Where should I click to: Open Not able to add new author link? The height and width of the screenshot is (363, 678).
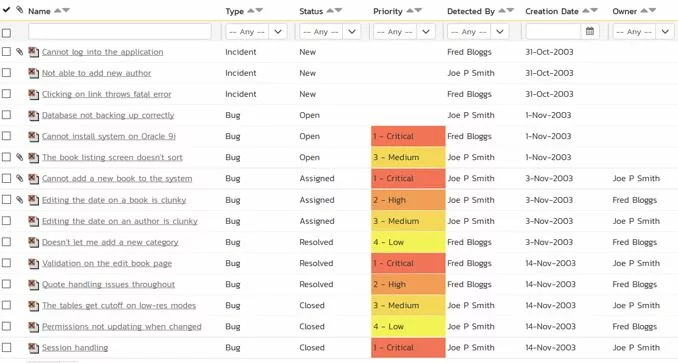[x=96, y=73]
